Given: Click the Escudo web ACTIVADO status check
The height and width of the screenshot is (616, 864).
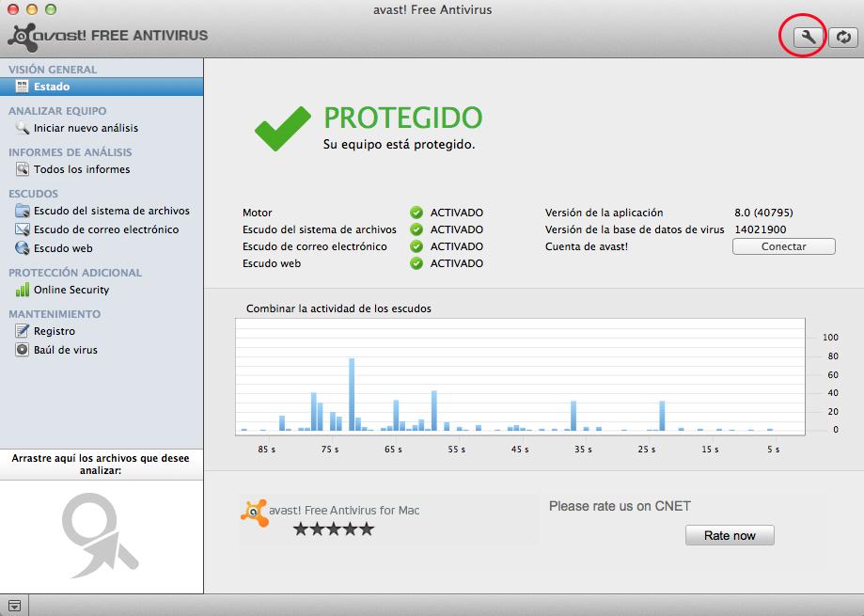Looking at the screenshot, I should [x=416, y=263].
